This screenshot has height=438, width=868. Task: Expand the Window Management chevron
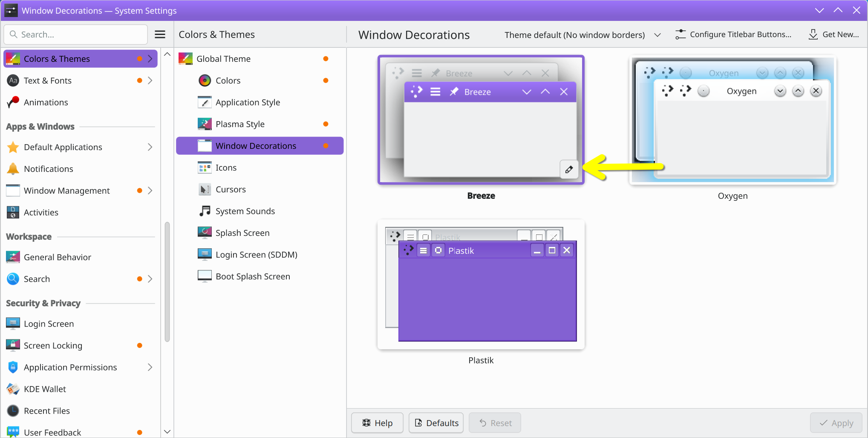click(150, 191)
